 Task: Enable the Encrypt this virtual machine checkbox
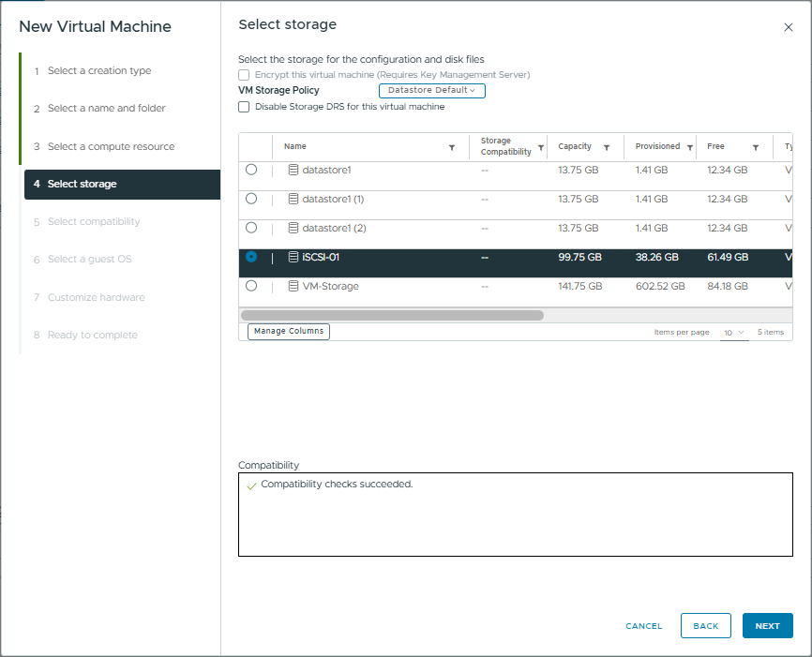click(244, 75)
